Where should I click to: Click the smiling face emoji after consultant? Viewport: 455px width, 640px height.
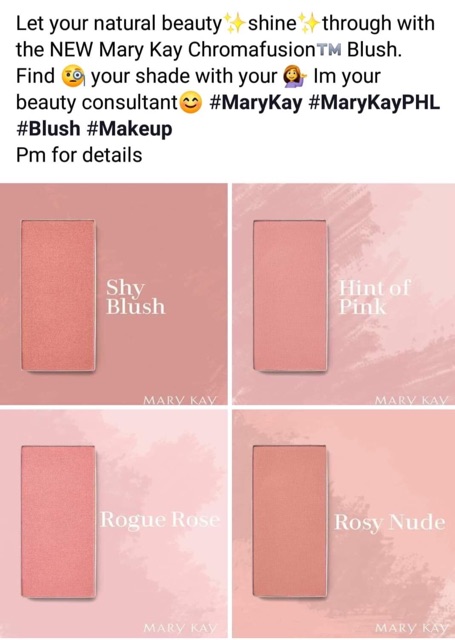[x=191, y=103]
